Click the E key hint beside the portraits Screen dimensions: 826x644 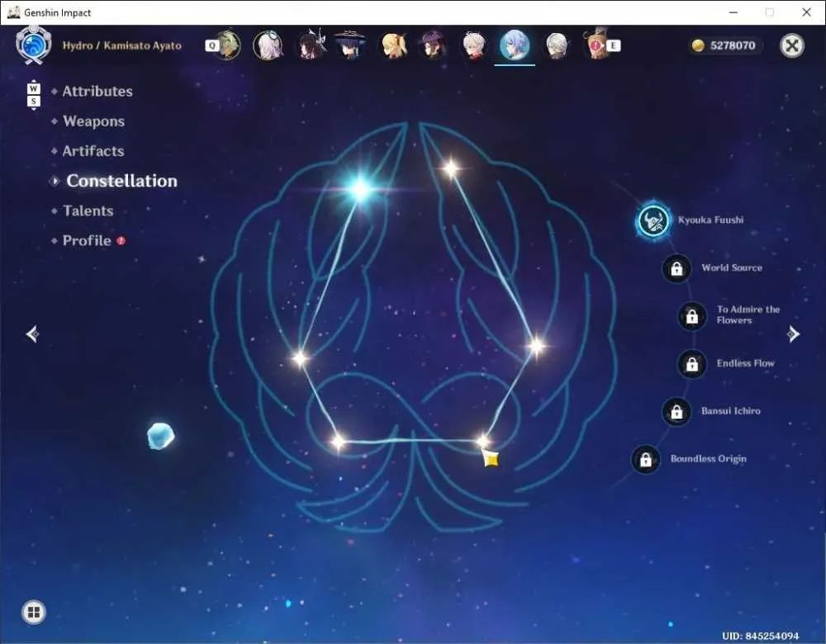tap(613, 45)
